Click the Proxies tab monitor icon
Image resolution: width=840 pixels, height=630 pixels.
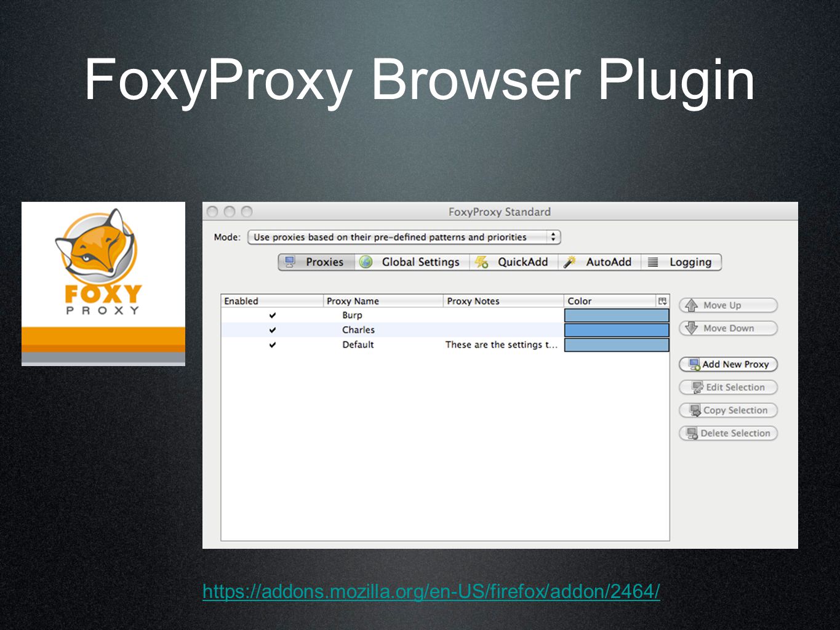coord(290,262)
